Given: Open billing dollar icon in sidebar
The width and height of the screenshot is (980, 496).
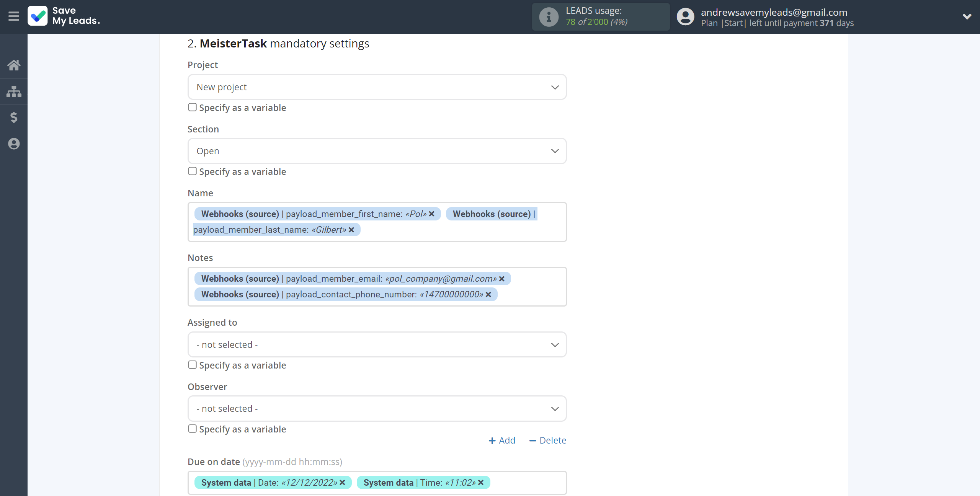Looking at the screenshot, I should (14, 117).
